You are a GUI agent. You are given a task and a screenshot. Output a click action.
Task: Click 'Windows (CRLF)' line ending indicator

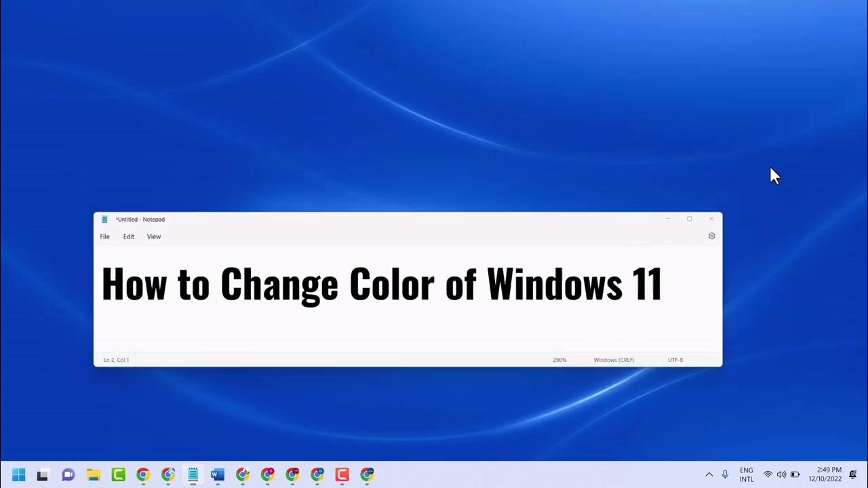(x=614, y=360)
